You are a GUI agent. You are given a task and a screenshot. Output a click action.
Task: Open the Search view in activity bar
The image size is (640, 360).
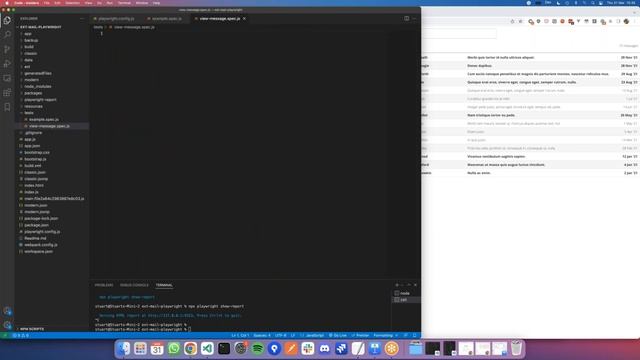point(7,34)
